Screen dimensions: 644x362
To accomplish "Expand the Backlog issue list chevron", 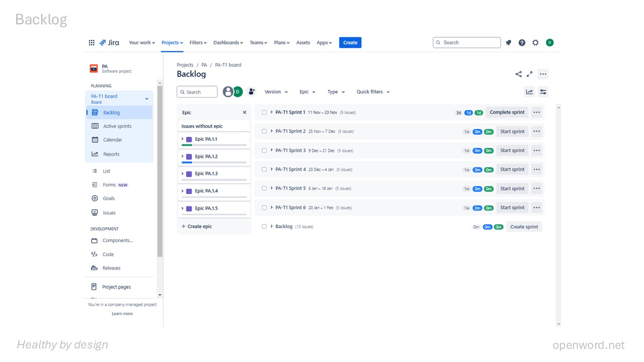I will coord(271,226).
